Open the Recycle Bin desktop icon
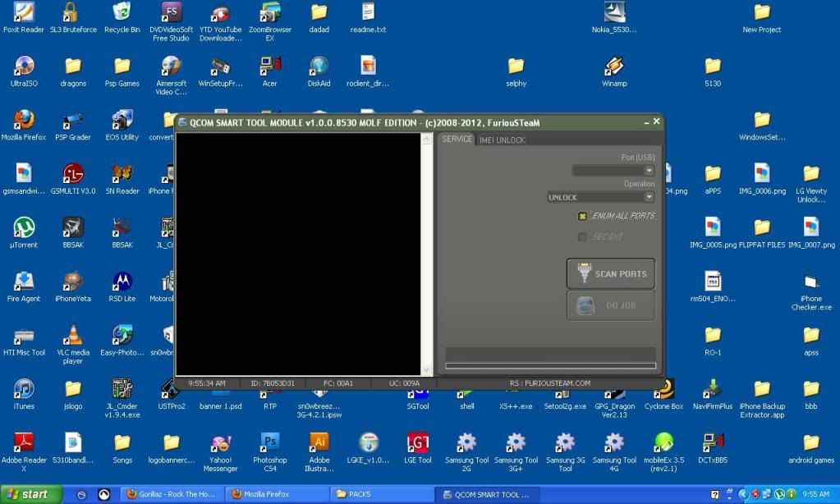 [x=122, y=13]
